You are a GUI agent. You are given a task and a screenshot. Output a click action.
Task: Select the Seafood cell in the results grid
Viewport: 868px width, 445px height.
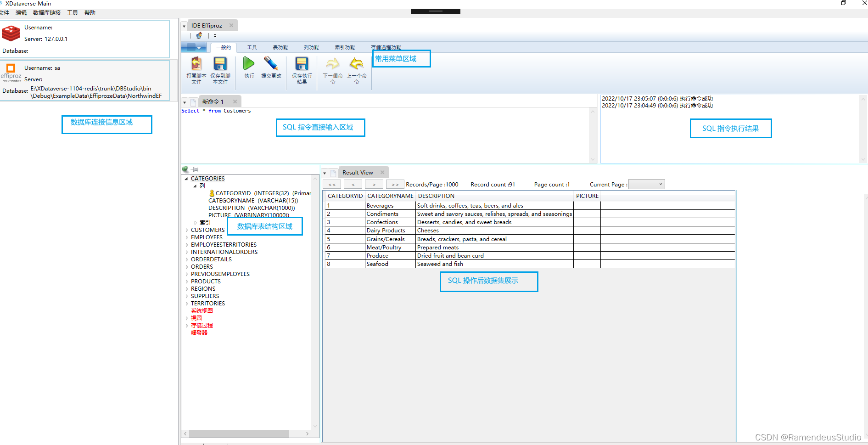[x=390, y=264]
